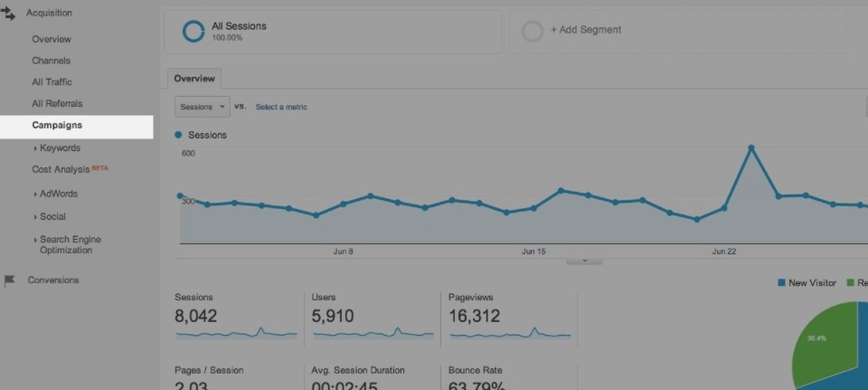Open the Sessions metric dropdown
The width and height of the screenshot is (868, 390).
tap(203, 107)
